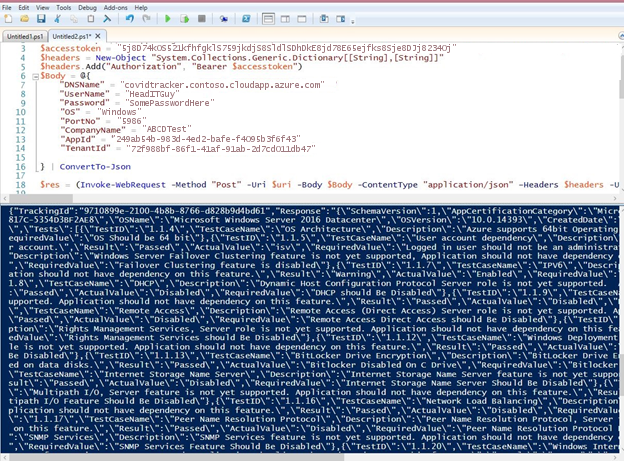Save the current script
This screenshot has width=624, height=461.
click(x=41, y=19)
